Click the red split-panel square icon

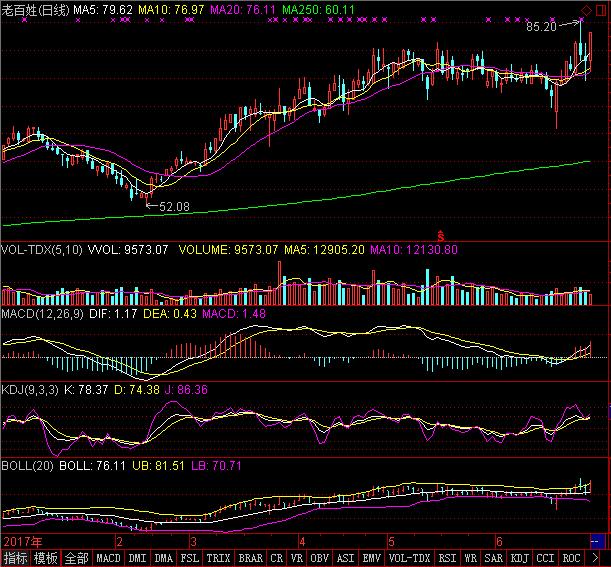click(x=601, y=10)
